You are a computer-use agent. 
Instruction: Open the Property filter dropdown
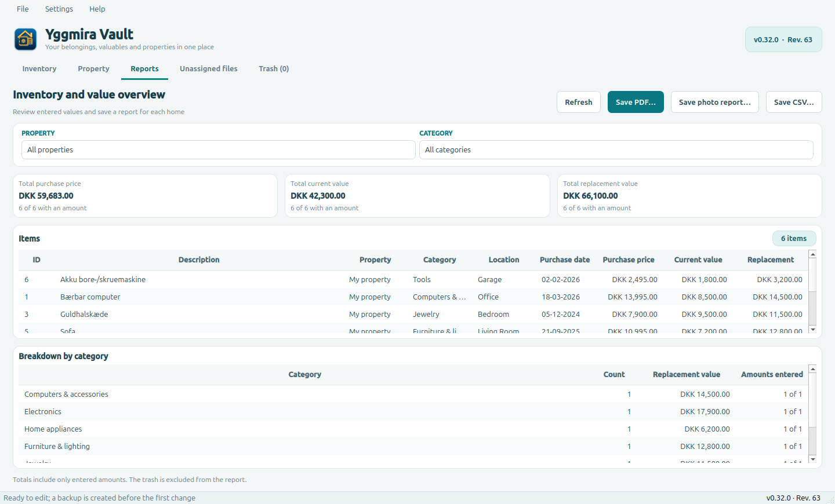[x=219, y=150]
